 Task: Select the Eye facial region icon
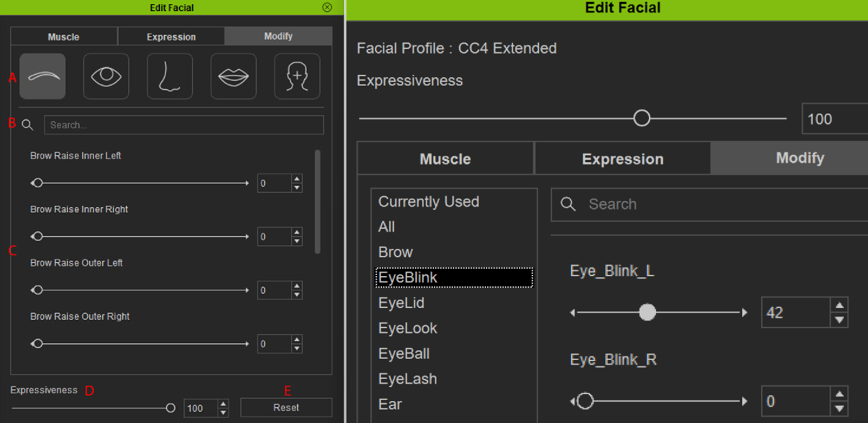point(106,76)
